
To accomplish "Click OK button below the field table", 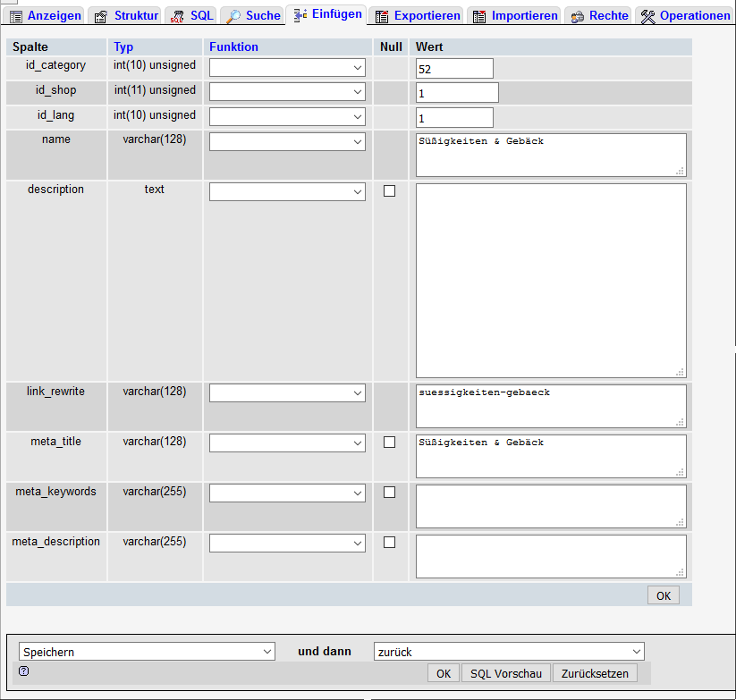I will pos(664,595).
